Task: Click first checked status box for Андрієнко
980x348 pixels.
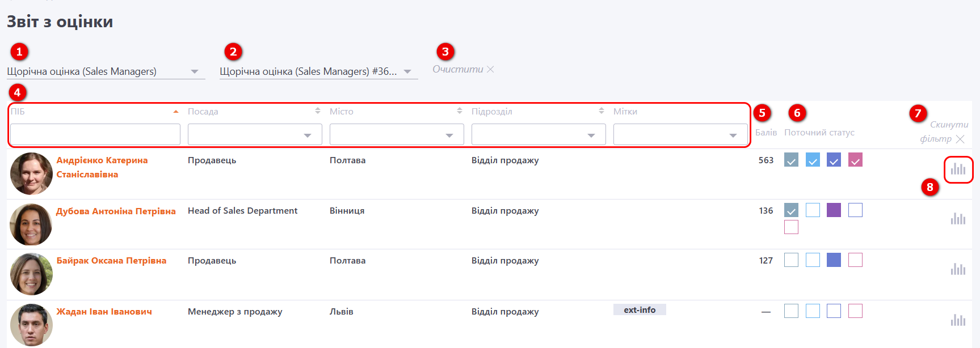Action: (x=791, y=160)
